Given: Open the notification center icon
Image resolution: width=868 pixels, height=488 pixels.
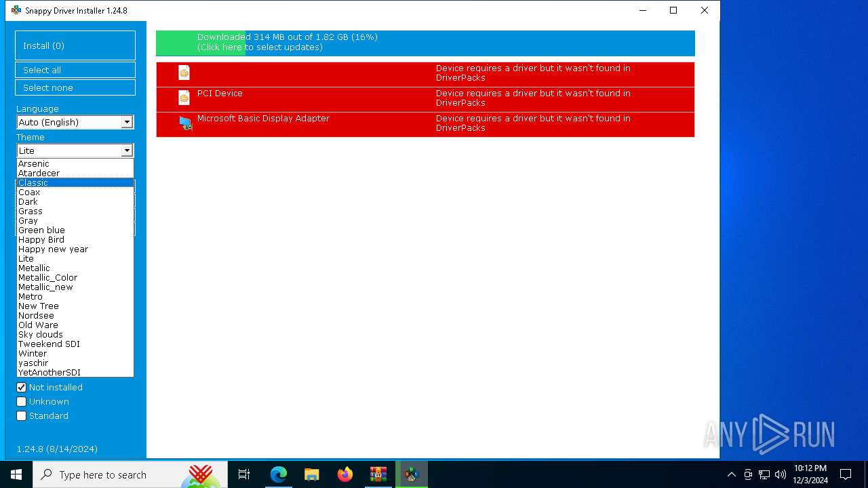Looking at the screenshot, I should (846, 474).
